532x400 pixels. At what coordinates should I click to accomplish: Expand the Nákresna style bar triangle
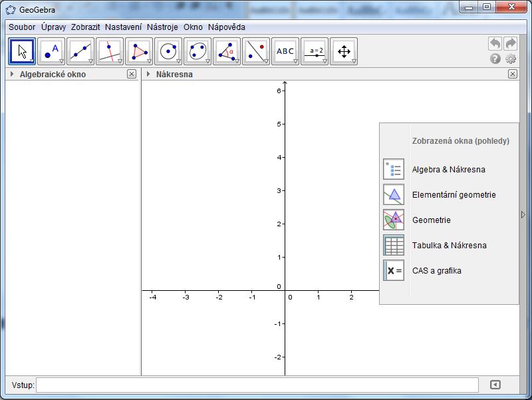148,74
